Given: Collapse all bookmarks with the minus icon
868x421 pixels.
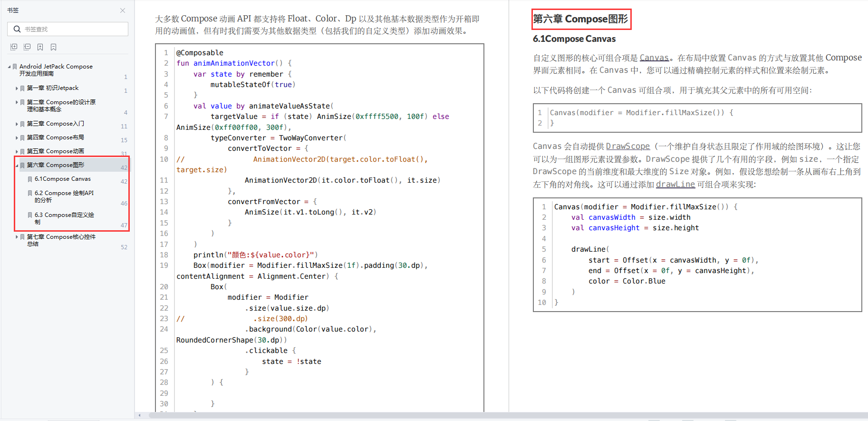Looking at the screenshot, I should (27, 47).
